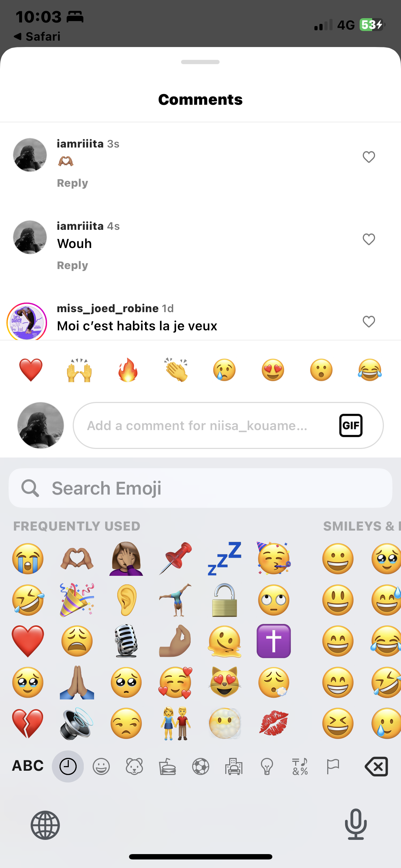The width and height of the screenshot is (401, 868).
Task: Tap the delete backspace key
Action: [x=376, y=766]
